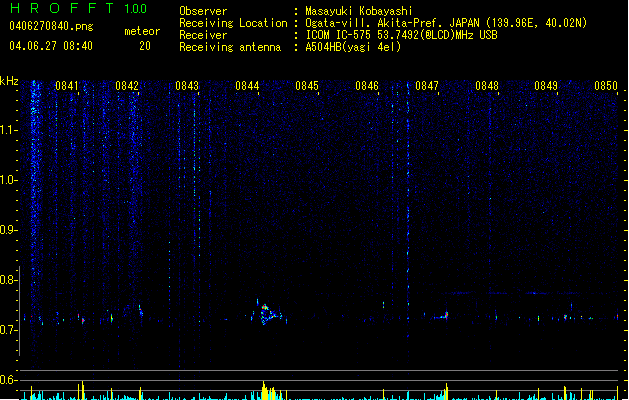Click the 0841 time marker
This screenshot has height=400, width=629.
point(67,86)
